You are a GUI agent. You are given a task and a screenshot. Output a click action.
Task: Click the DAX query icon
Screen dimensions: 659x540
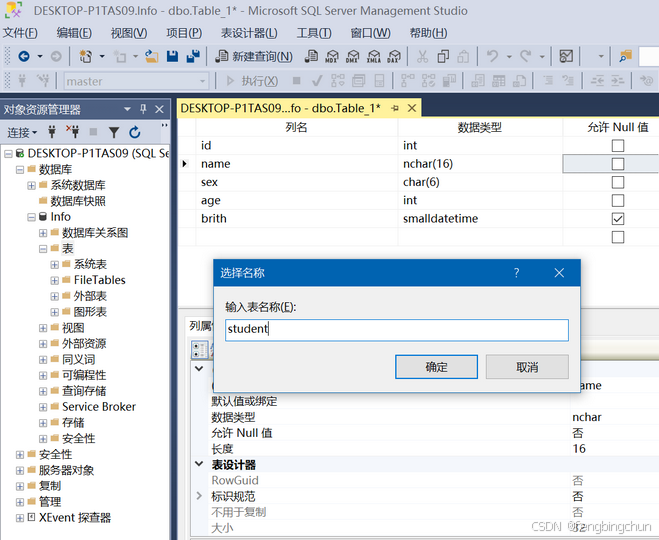[394, 56]
